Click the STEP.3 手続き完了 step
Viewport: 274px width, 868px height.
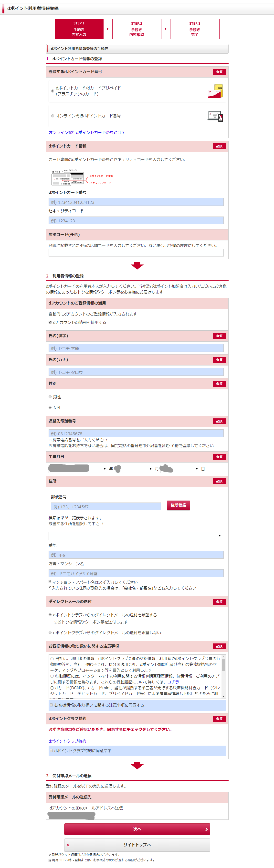pyautogui.click(x=195, y=29)
